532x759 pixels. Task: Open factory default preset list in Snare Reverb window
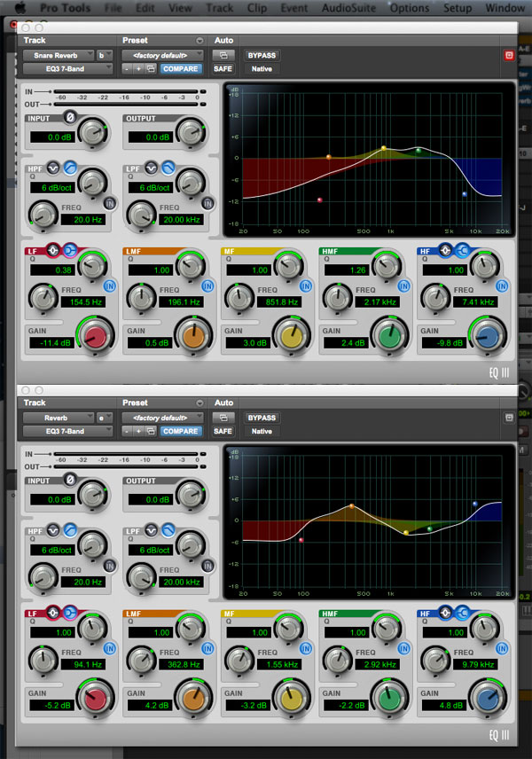tap(162, 55)
